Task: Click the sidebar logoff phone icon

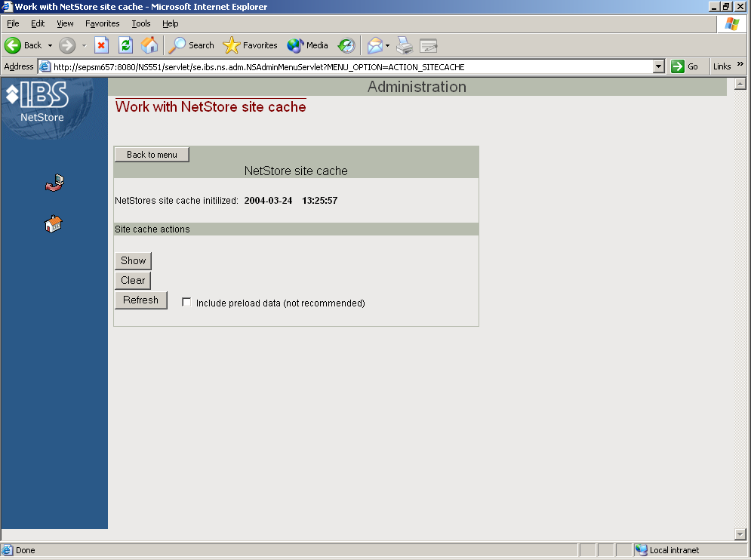Action: (x=54, y=183)
